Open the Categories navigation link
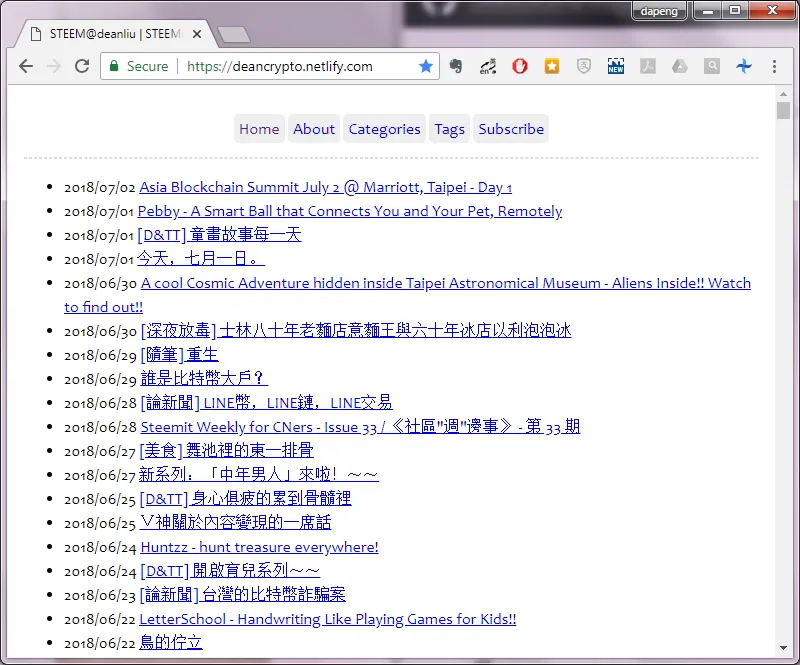The width and height of the screenshot is (800, 665). point(385,129)
